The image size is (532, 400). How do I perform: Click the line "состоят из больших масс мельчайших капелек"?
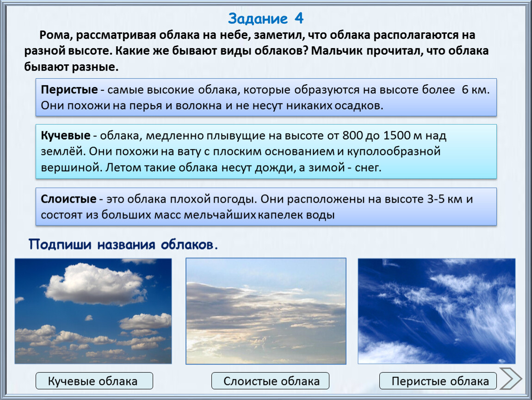click(187, 215)
